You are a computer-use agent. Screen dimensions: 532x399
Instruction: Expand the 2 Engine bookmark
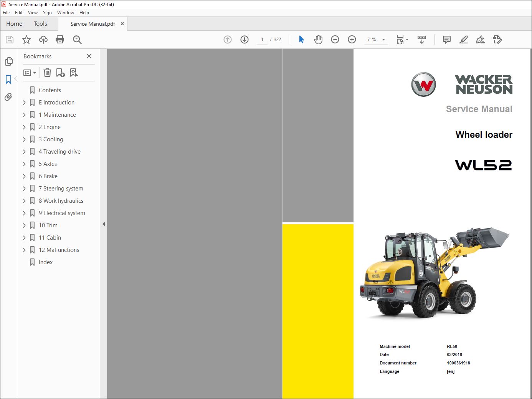24,127
